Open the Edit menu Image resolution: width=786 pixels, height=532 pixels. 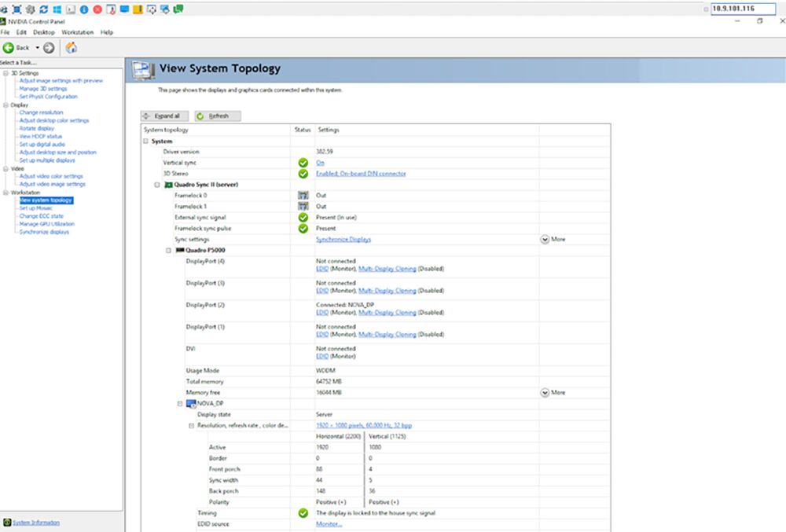[x=21, y=32]
